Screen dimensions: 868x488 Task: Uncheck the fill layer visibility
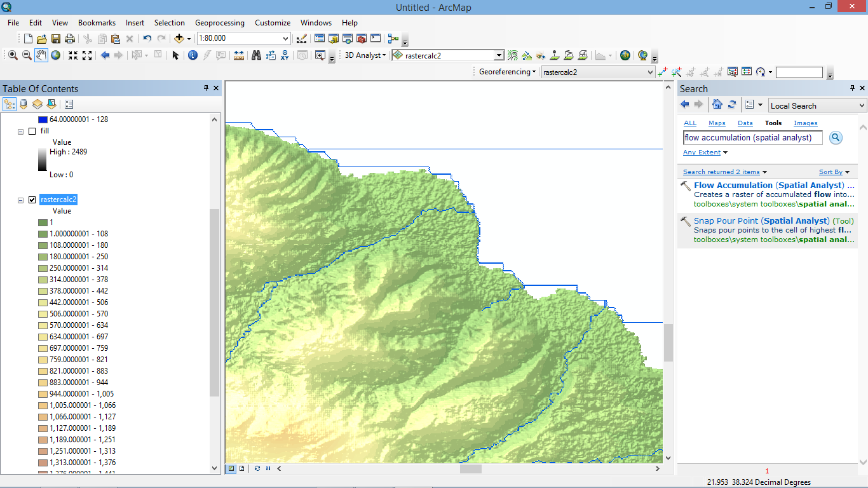[32, 131]
